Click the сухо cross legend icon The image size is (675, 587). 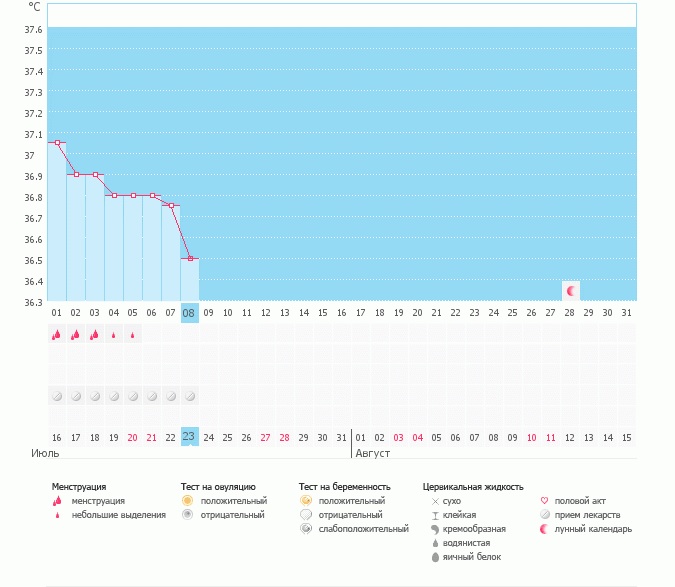(x=435, y=500)
